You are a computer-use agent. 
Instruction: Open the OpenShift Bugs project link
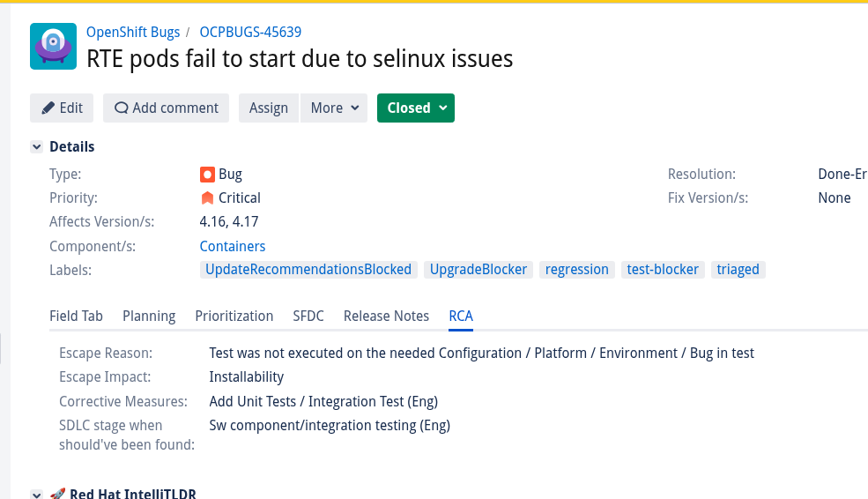133,33
